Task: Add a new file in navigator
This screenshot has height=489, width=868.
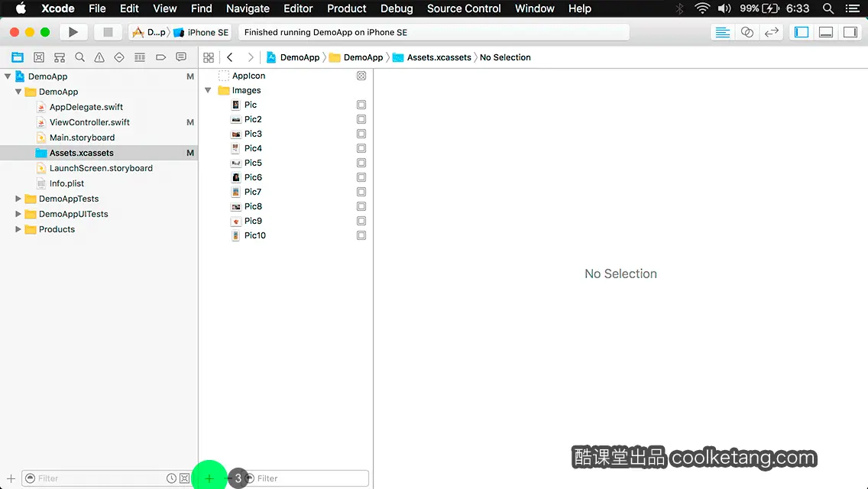Action: coord(11,478)
